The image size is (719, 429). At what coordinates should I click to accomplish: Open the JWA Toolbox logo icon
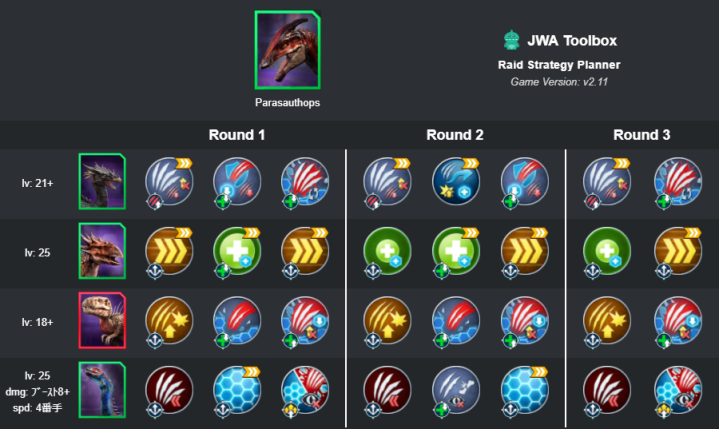pyautogui.click(x=511, y=40)
